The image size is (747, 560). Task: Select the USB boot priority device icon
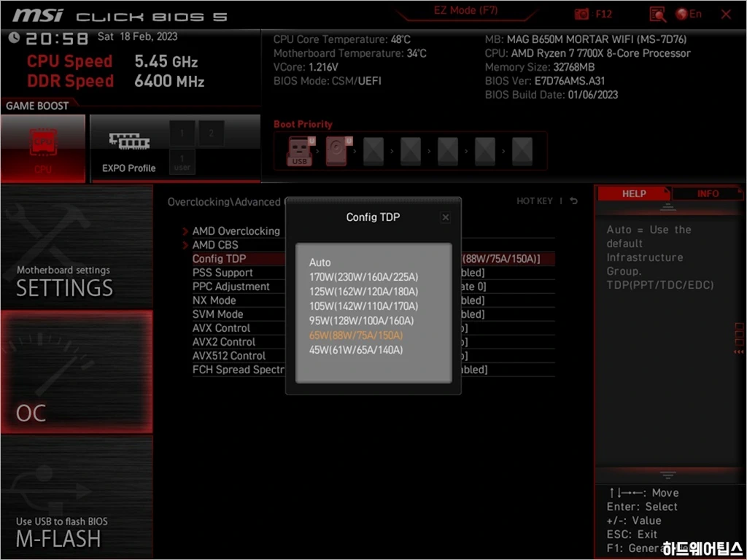(x=300, y=151)
